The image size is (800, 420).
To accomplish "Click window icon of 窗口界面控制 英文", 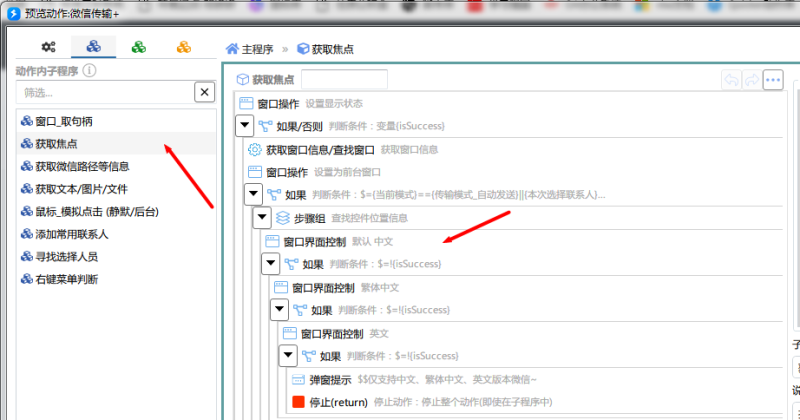I will coord(290,333).
